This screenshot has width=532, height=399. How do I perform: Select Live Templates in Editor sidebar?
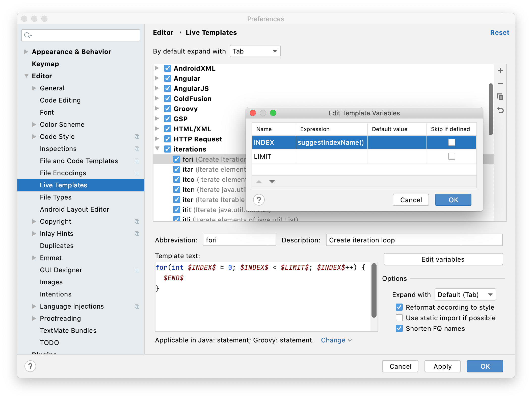click(x=63, y=185)
